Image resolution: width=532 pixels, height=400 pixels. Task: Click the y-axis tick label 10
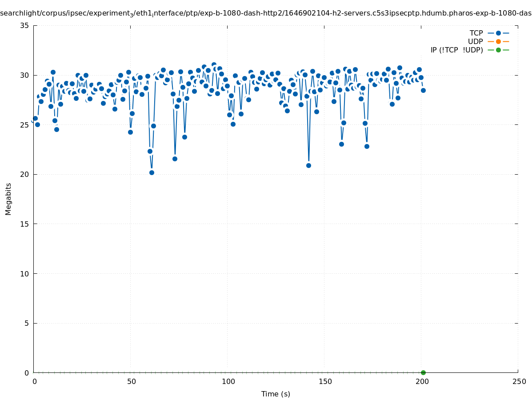pyautogui.click(x=24, y=273)
